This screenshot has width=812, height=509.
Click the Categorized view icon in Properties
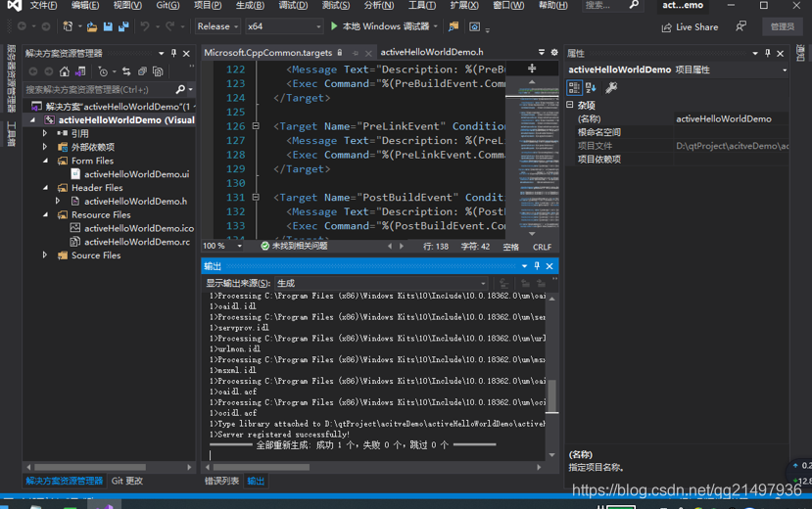pos(574,87)
